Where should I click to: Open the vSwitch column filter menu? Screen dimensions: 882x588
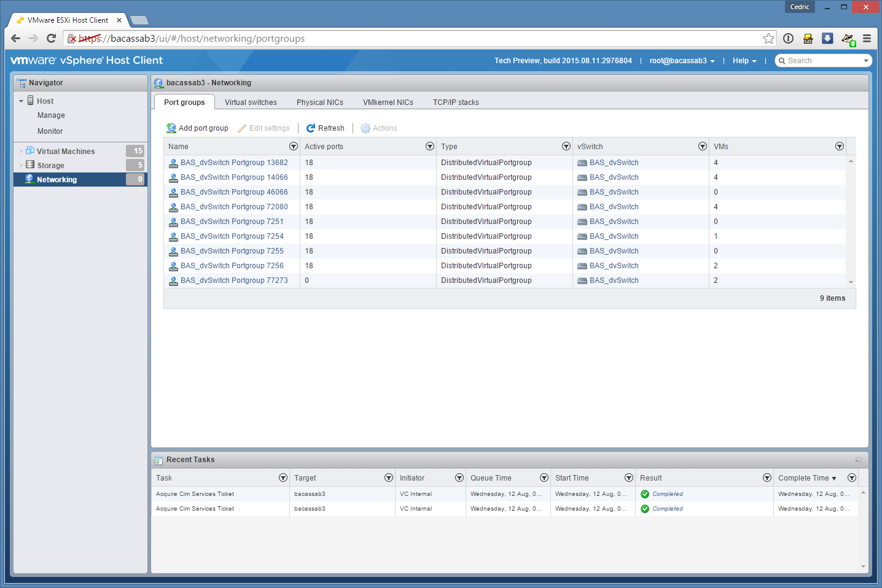pos(702,147)
